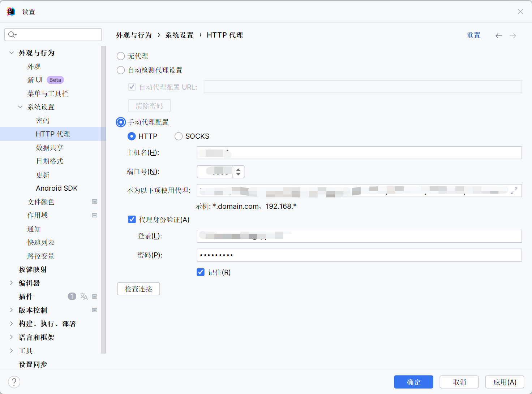532x394 pixels.
Task: Open help via question mark icon
Action: (x=14, y=382)
